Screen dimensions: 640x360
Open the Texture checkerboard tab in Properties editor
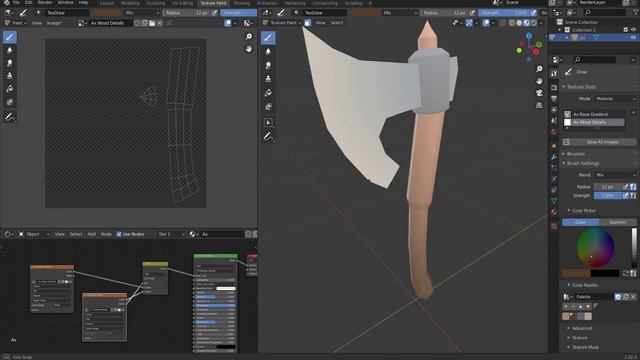pyautogui.click(x=554, y=227)
